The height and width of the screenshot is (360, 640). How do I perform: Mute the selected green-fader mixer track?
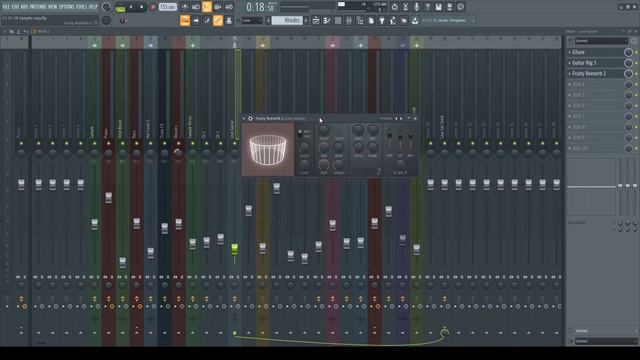pyautogui.click(x=235, y=144)
